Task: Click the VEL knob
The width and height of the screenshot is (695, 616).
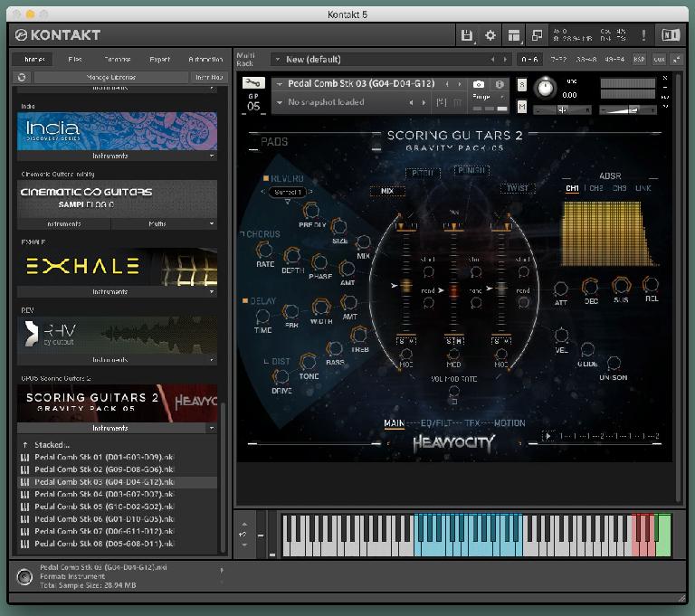Action: [562, 336]
